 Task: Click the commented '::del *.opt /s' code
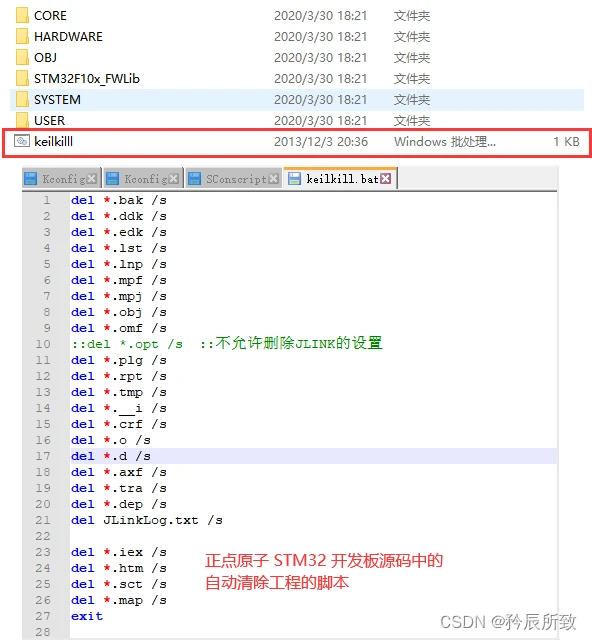(x=127, y=344)
